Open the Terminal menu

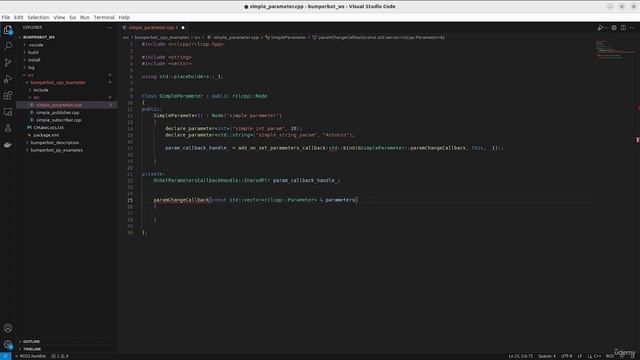[x=104, y=18]
